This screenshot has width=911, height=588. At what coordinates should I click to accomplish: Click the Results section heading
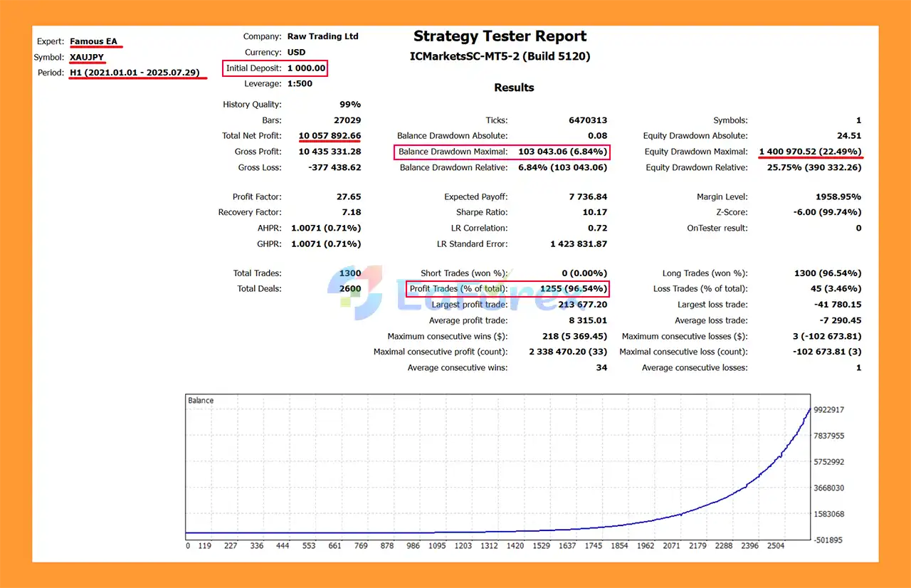tap(514, 88)
